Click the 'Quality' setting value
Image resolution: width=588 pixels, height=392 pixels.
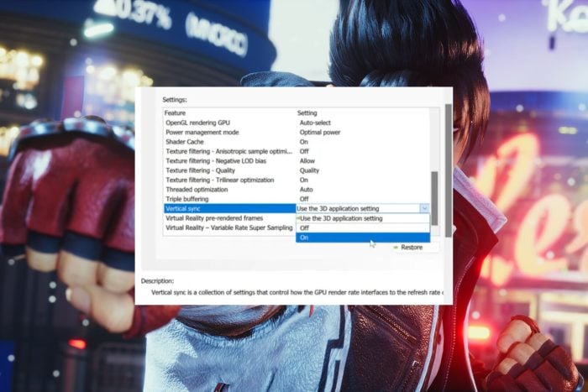(x=309, y=170)
